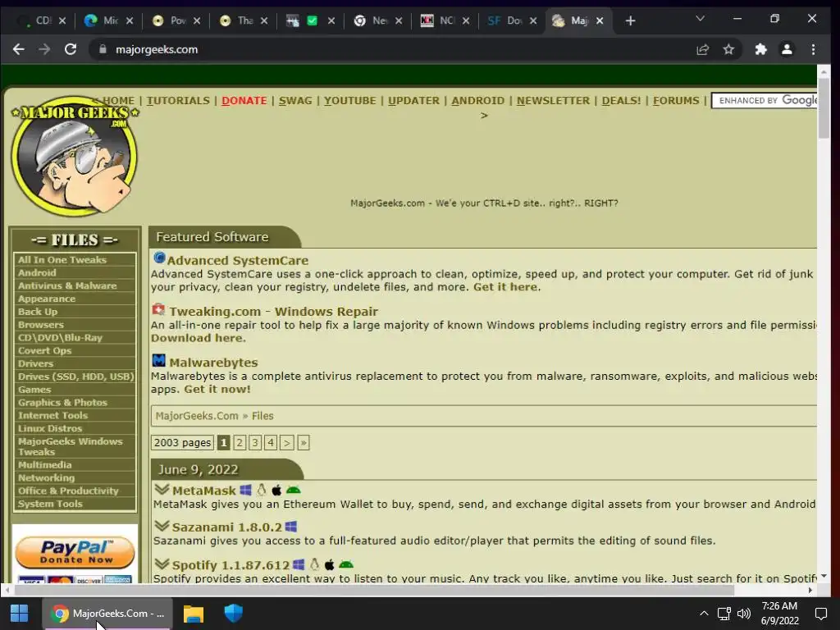Click the Windows icon beside Sazanami

291,527
